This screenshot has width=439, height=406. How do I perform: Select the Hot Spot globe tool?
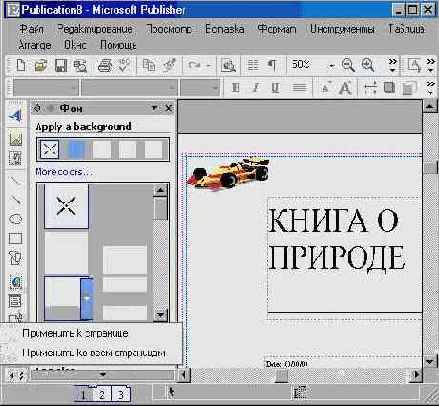[15, 282]
